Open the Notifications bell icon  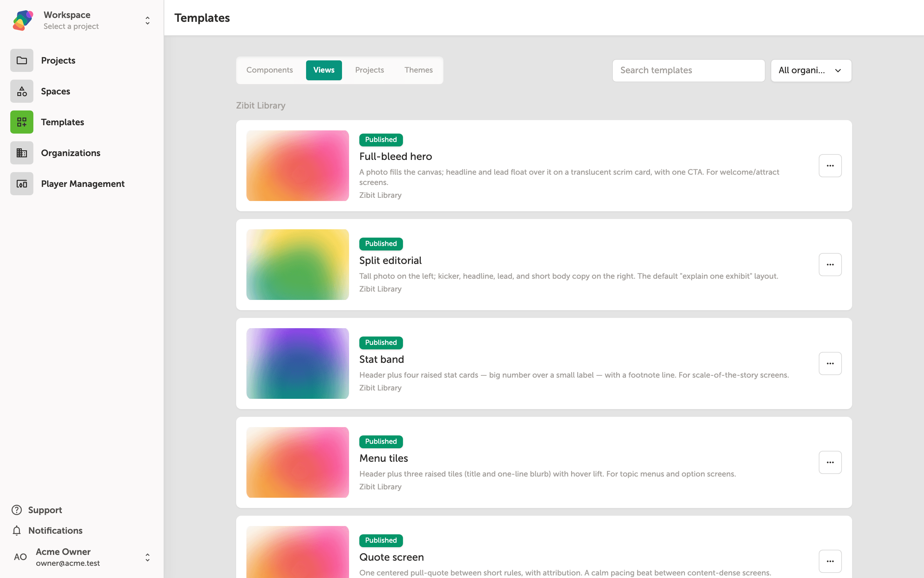point(16,530)
